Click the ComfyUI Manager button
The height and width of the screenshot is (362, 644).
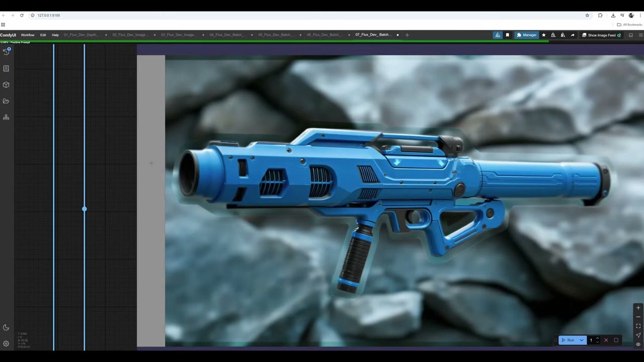pos(526,35)
